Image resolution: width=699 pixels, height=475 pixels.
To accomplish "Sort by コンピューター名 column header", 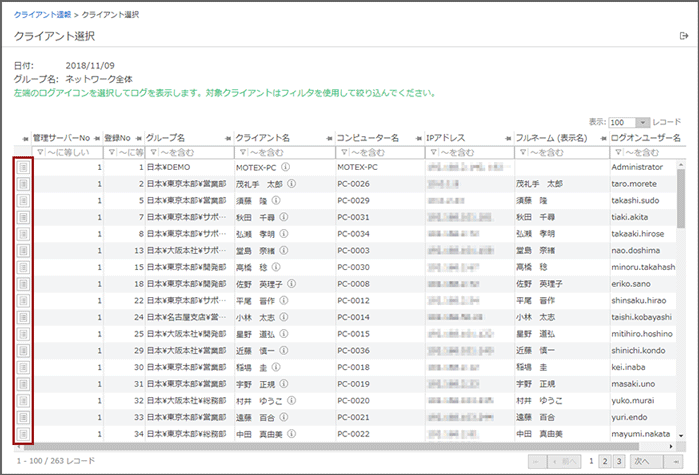I will coord(368,138).
